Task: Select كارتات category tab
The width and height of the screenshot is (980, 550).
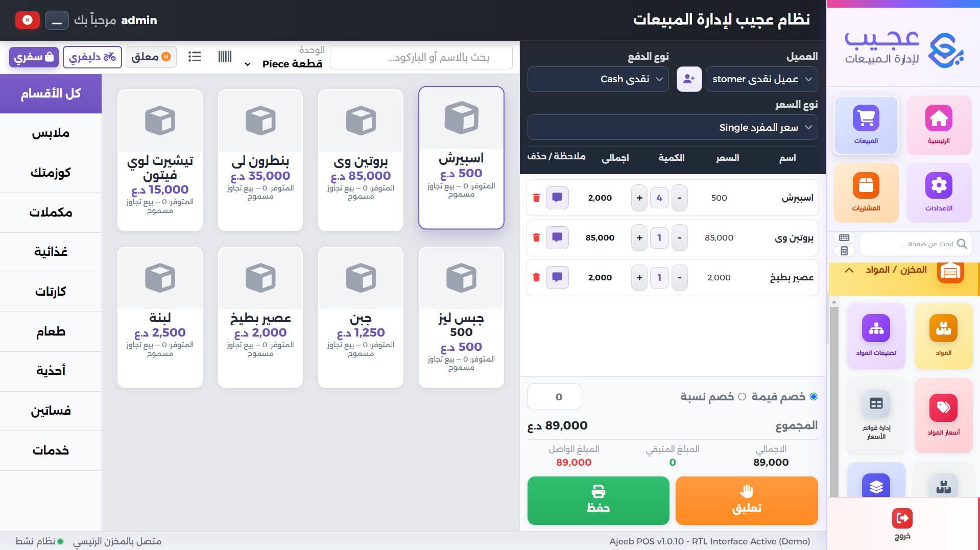Action: pos(51,292)
